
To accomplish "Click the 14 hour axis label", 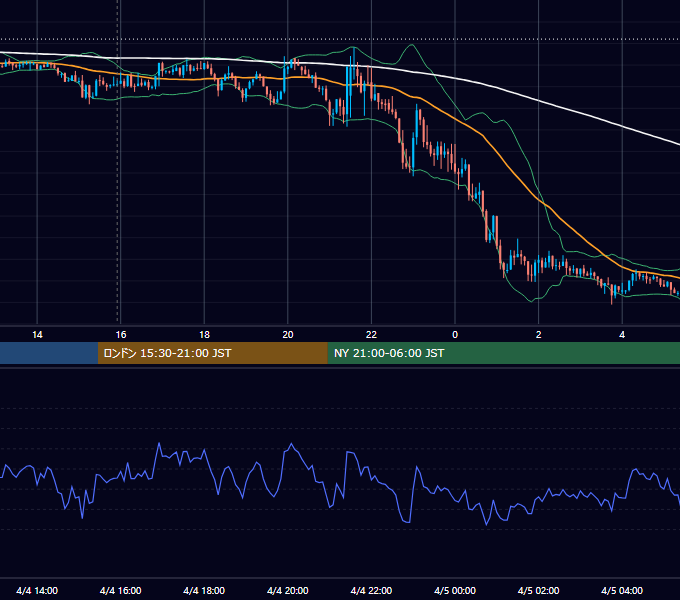I will (x=37, y=335).
